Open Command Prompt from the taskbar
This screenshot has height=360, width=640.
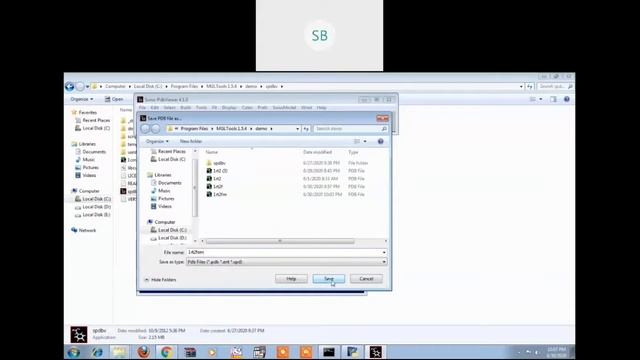[x=329, y=352]
